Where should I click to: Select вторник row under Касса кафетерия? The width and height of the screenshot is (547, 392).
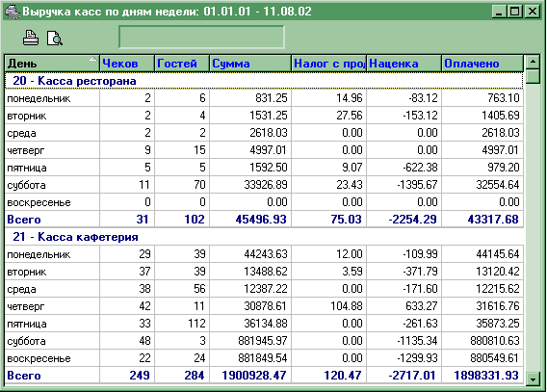click(264, 272)
